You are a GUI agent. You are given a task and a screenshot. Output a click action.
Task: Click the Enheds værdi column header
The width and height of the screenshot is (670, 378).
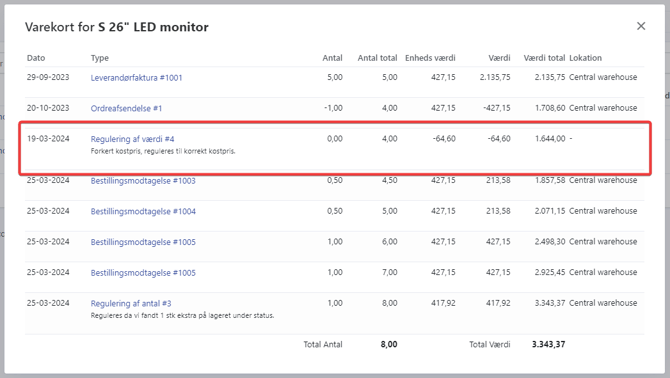coord(430,58)
